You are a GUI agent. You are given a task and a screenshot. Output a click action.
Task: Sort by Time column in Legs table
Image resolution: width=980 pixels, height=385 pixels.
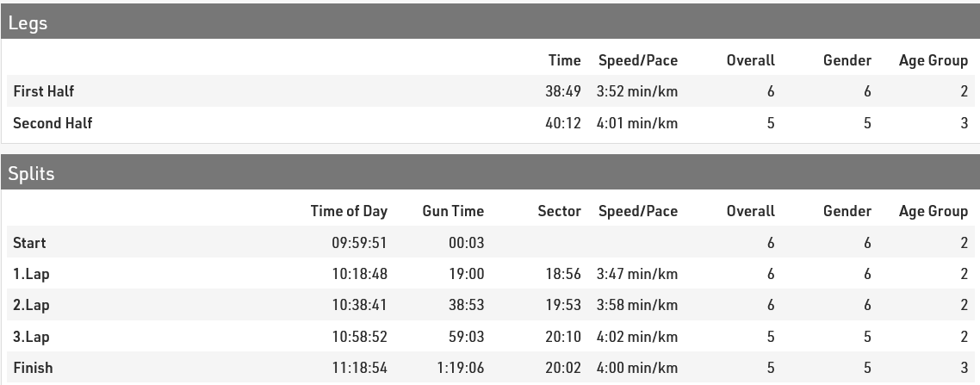click(x=564, y=60)
